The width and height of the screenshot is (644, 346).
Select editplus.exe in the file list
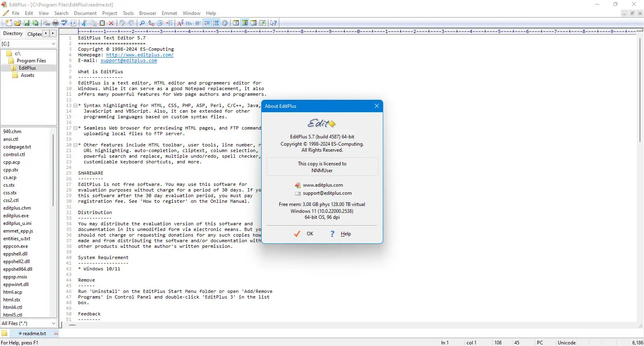point(16,216)
